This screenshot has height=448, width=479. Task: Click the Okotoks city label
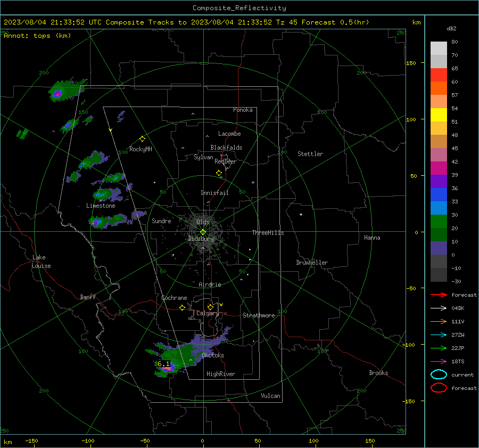coord(213,355)
